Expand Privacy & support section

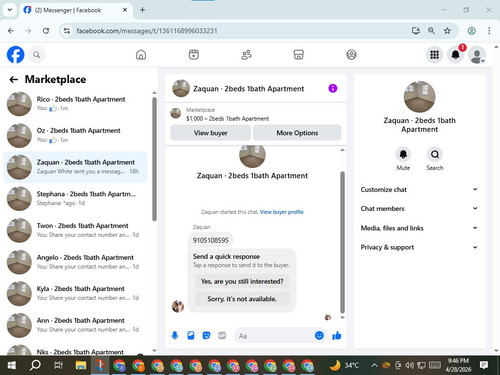coord(419,247)
